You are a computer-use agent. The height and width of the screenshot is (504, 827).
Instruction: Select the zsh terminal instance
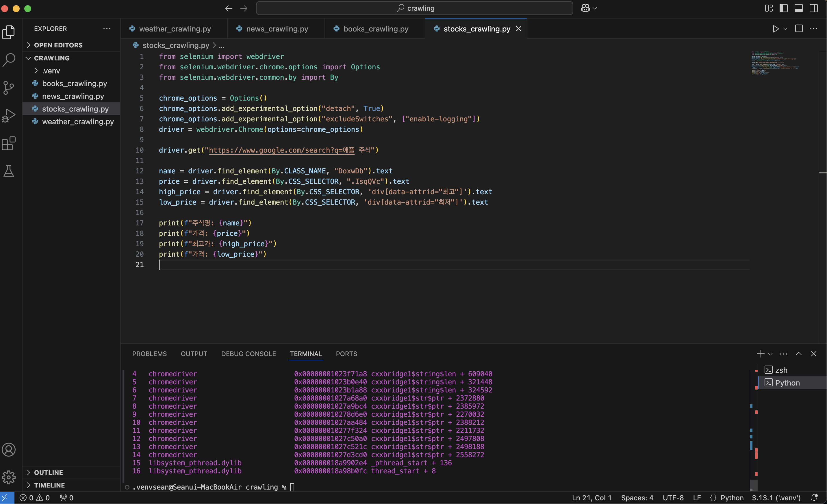click(792, 370)
